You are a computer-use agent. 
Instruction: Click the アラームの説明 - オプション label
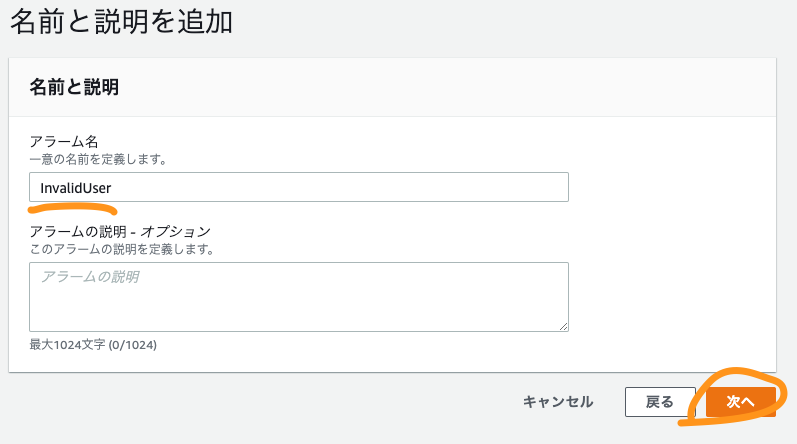point(120,232)
